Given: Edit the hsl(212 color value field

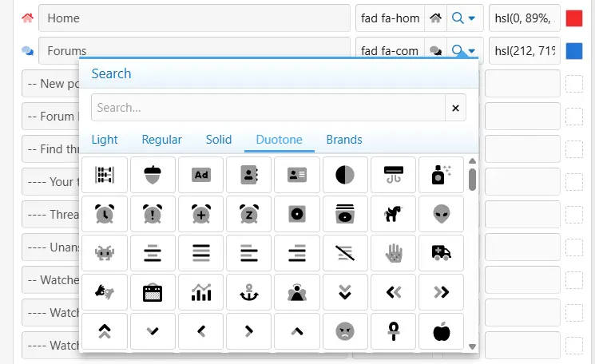Looking at the screenshot, I should point(525,50).
